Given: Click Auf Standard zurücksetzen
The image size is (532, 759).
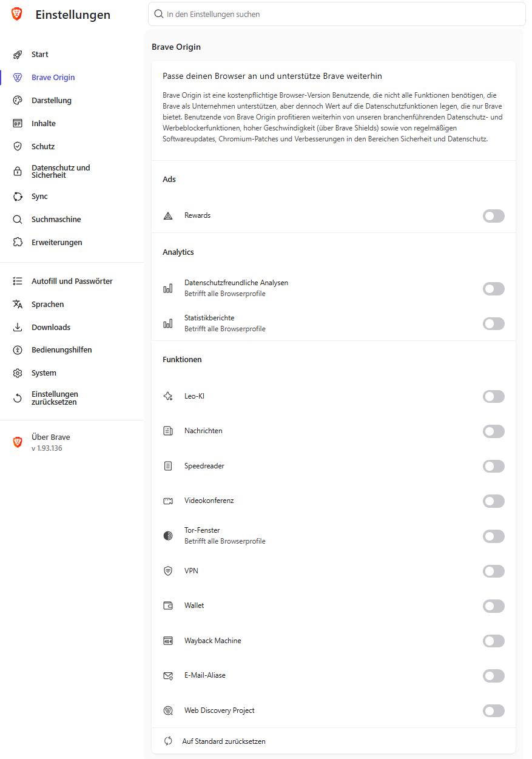Looking at the screenshot, I should coord(224,741).
